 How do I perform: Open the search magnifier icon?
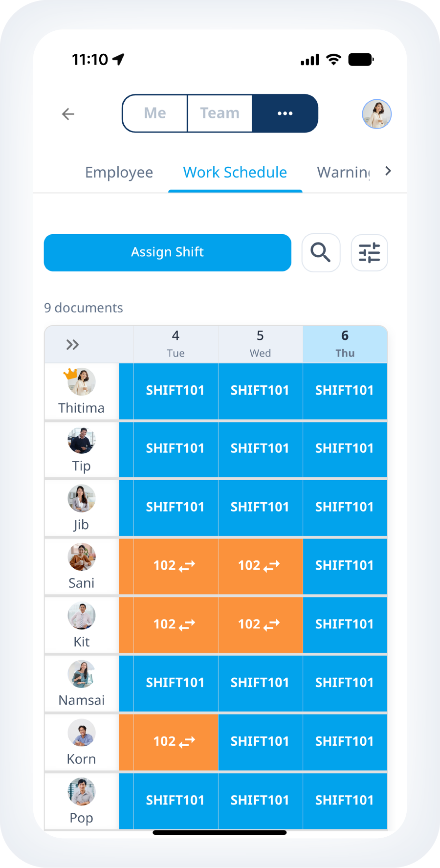pos(321,252)
